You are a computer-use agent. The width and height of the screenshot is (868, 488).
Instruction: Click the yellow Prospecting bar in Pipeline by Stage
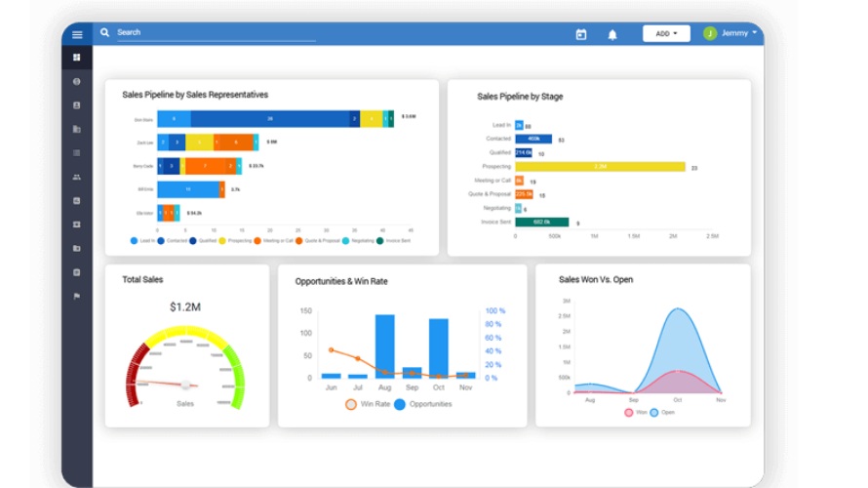point(600,167)
